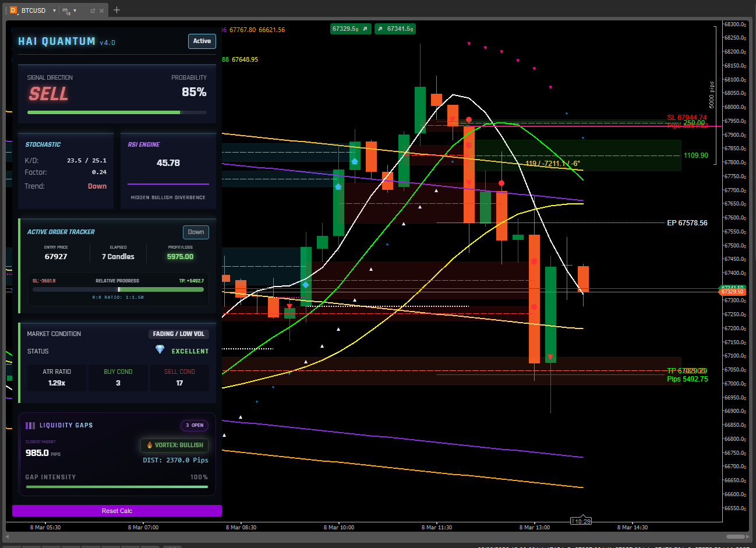Click the Liquidity Gaps bar icon

[x=30, y=425]
